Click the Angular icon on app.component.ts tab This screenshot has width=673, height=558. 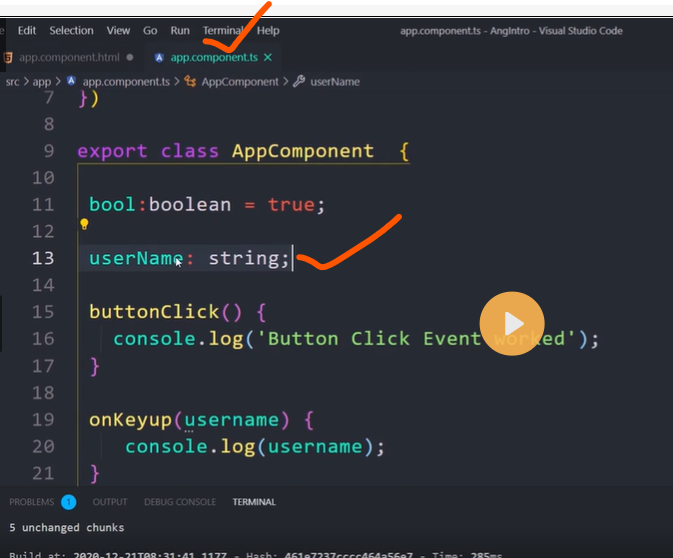(x=160, y=58)
